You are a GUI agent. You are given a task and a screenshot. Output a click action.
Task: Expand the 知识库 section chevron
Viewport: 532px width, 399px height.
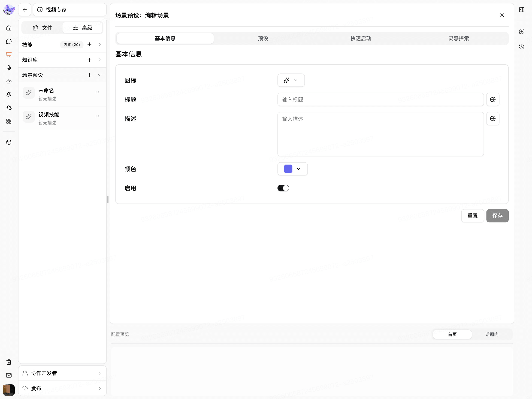pyautogui.click(x=100, y=60)
